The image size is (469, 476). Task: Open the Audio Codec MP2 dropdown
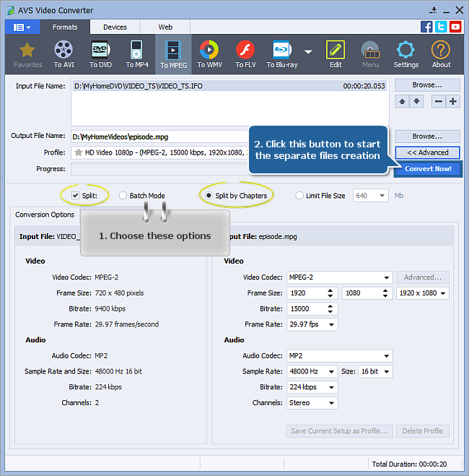340,356
